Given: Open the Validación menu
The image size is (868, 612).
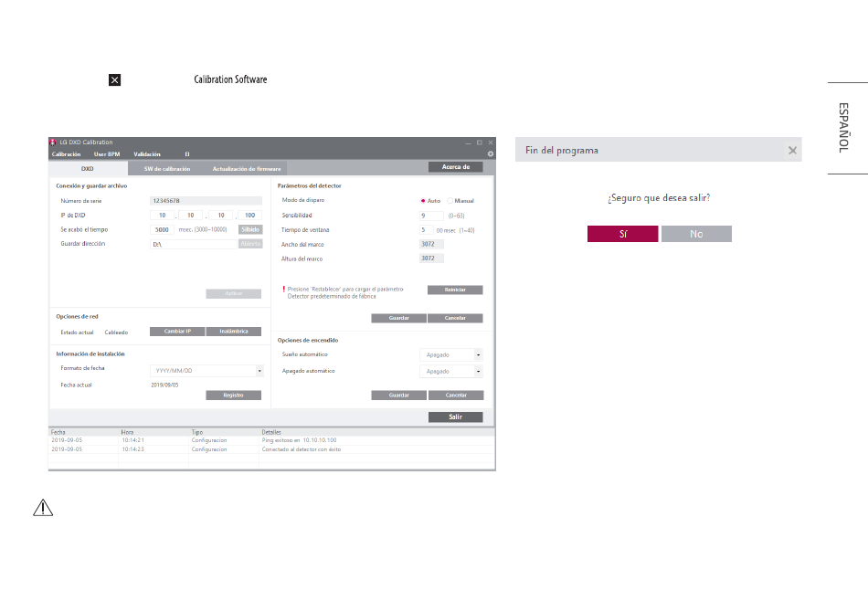Looking at the screenshot, I should (147, 154).
